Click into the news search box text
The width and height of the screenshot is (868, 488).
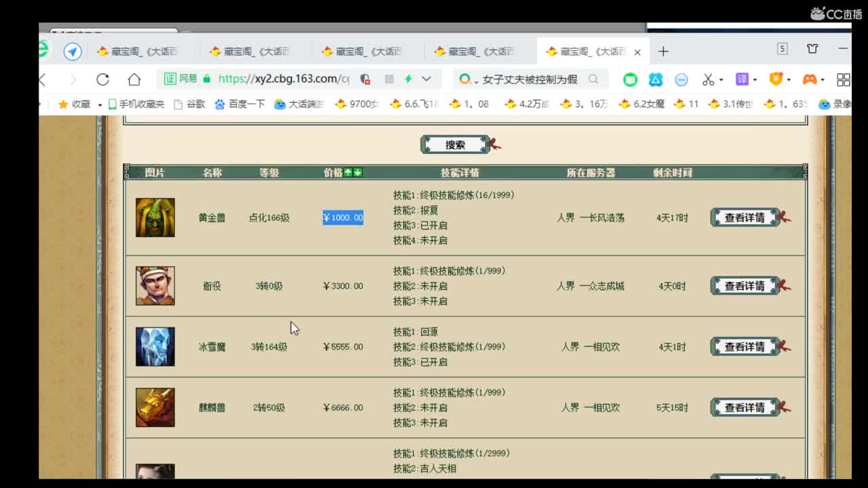pyautogui.click(x=530, y=79)
